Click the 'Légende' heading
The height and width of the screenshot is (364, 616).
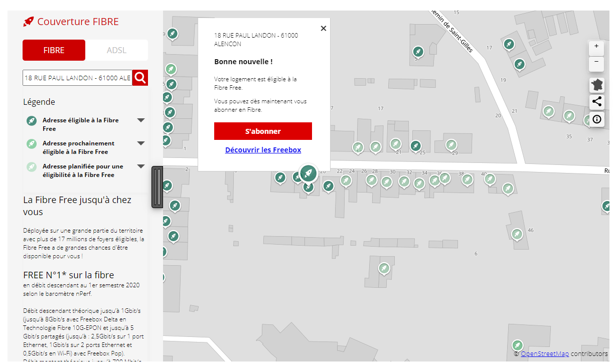(x=39, y=102)
